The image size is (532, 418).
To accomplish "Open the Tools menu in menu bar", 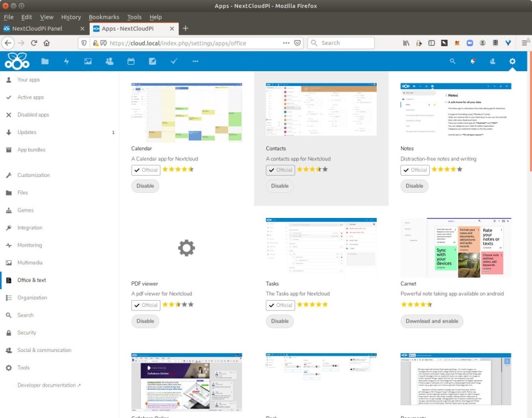I will (x=134, y=17).
